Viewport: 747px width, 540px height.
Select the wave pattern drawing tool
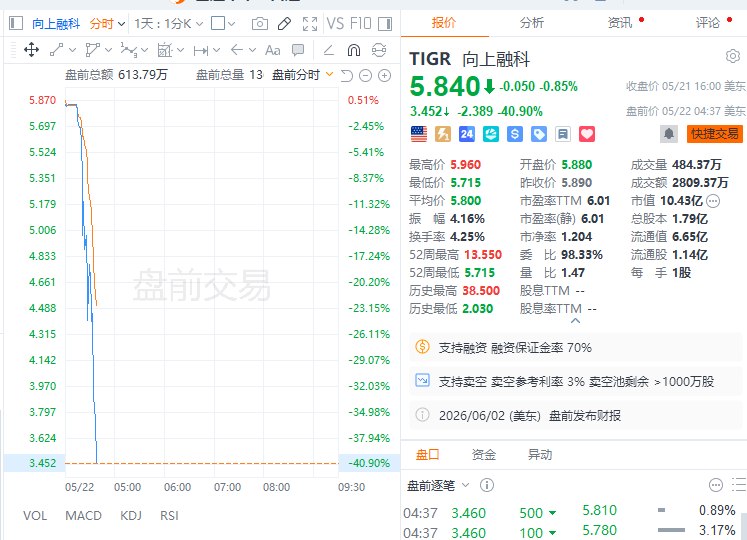point(129,50)
